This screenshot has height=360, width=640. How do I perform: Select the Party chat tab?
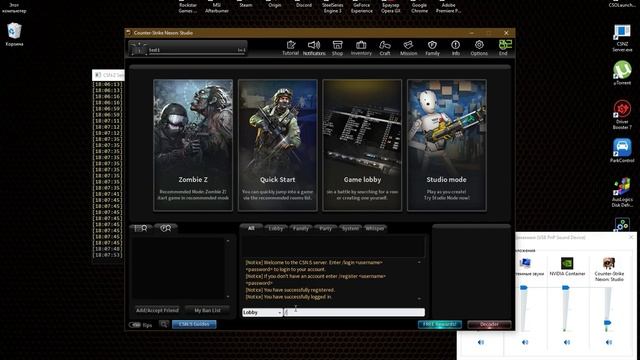point(325,228)
